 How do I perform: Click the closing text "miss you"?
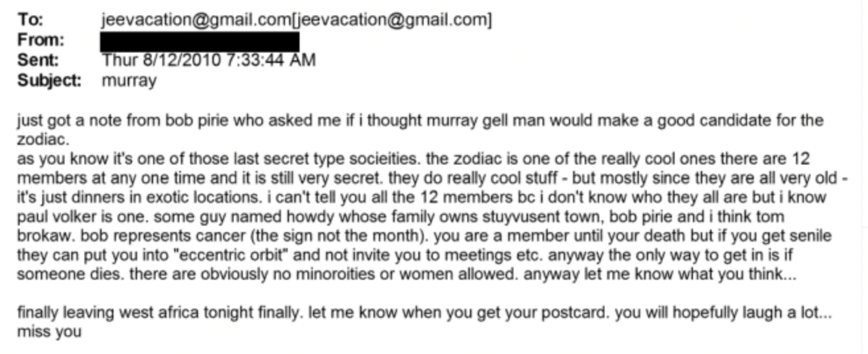(x=49, y=331)
